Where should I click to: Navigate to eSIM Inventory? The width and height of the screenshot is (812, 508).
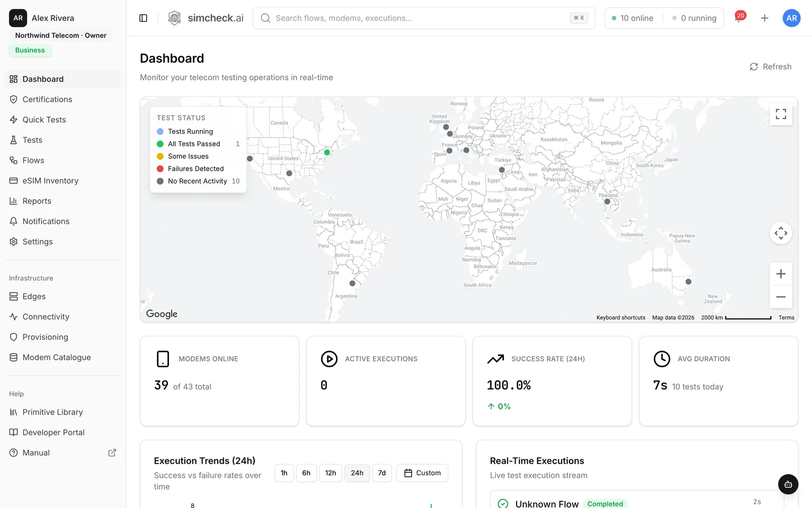point(63,181)
